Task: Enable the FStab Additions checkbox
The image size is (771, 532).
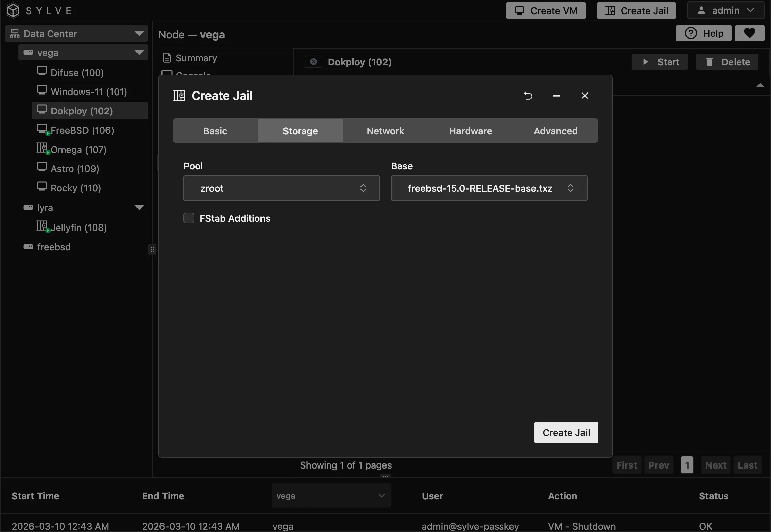Action: click(189, 218)
